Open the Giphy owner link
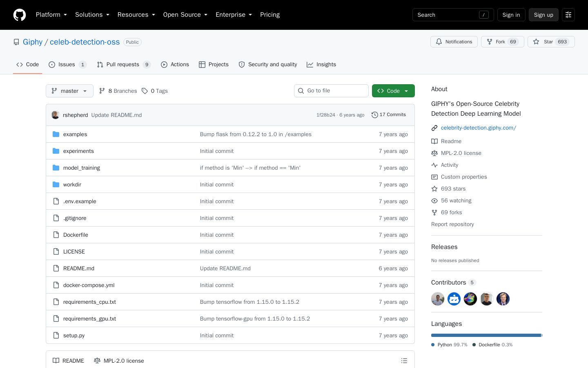 33,42
